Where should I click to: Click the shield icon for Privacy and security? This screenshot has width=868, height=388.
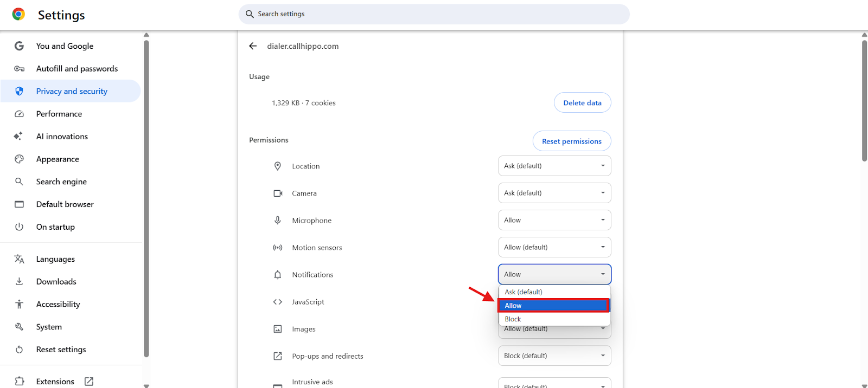coord(19,91)
